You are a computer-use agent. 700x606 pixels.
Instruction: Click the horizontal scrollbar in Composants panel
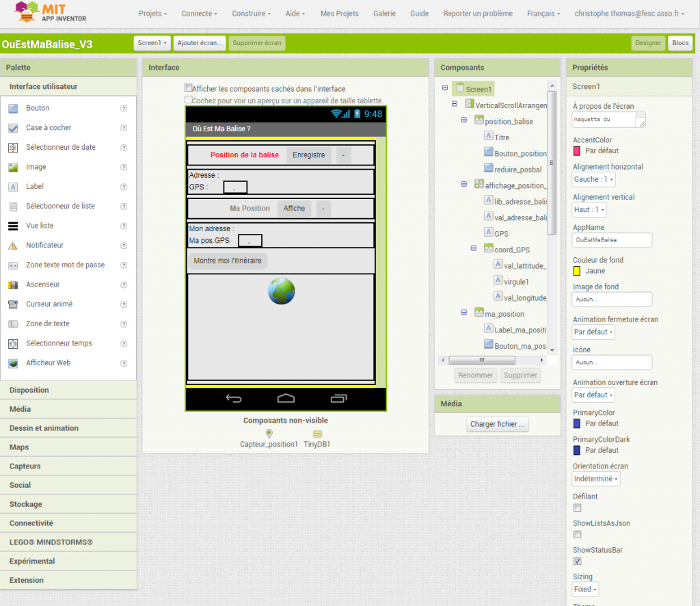point(482,360)
